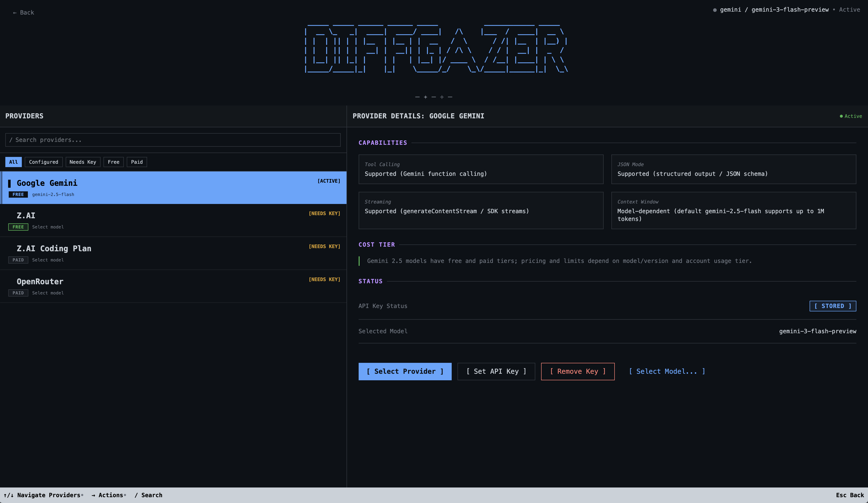
Task: Toggle the Configured filter
Action: pos(43,162)
